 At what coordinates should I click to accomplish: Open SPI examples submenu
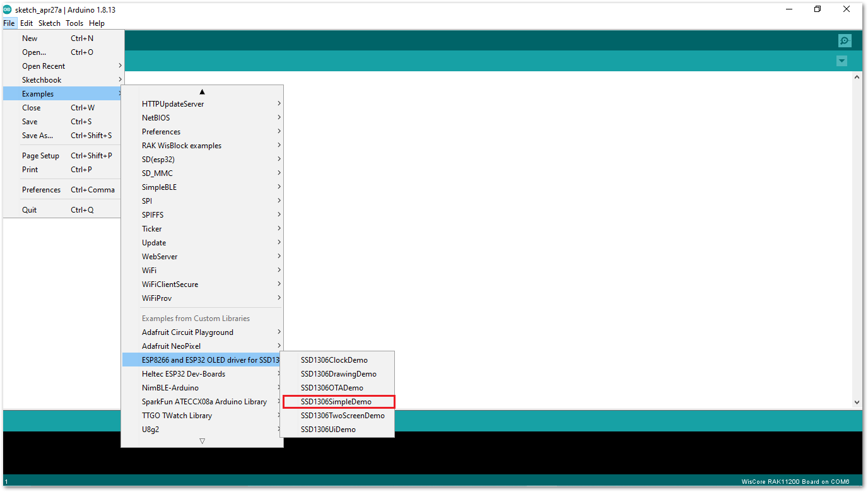[202, 201]
